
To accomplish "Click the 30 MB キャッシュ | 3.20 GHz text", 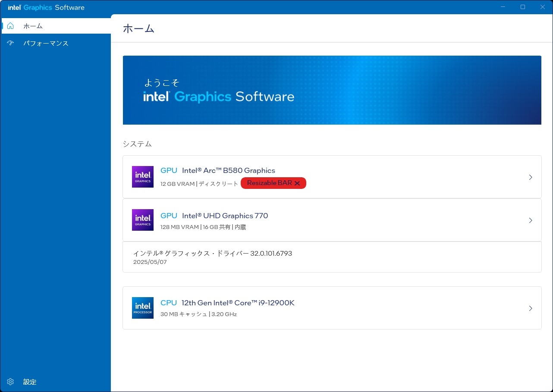I will point(199,314).
